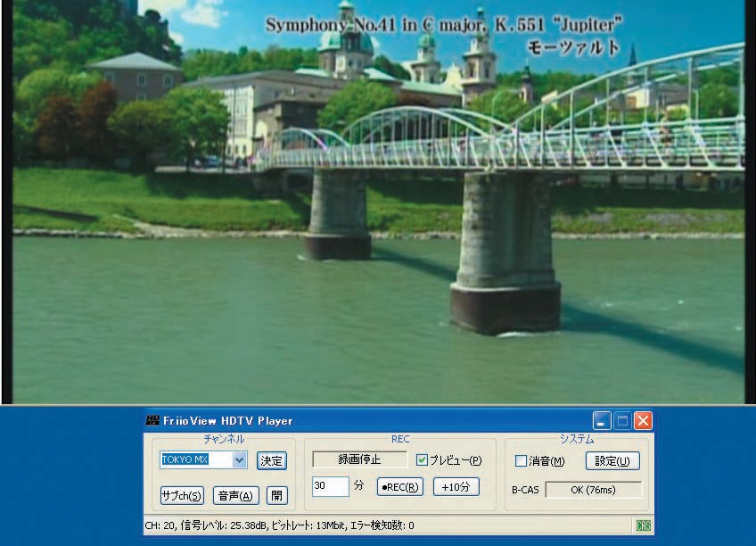Enable the 消音(M) mute checkbox
Screen dimensions: 756x546
pos(521,460)
